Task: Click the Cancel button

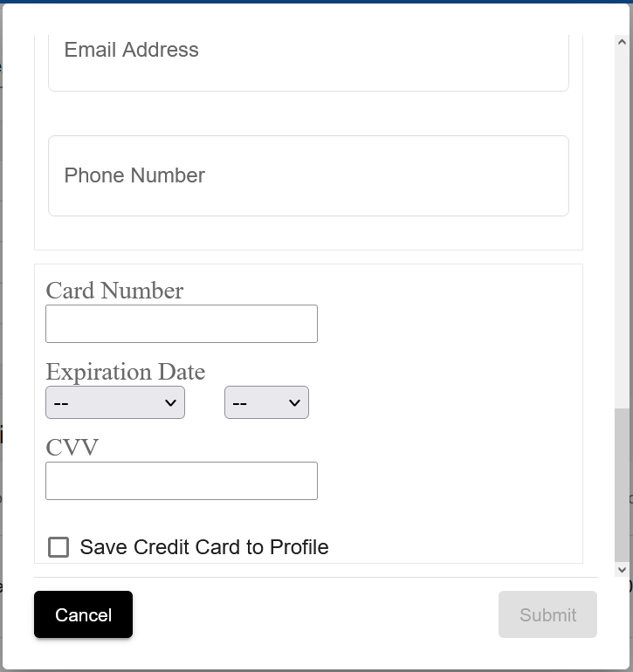Action: pos(83,614)
